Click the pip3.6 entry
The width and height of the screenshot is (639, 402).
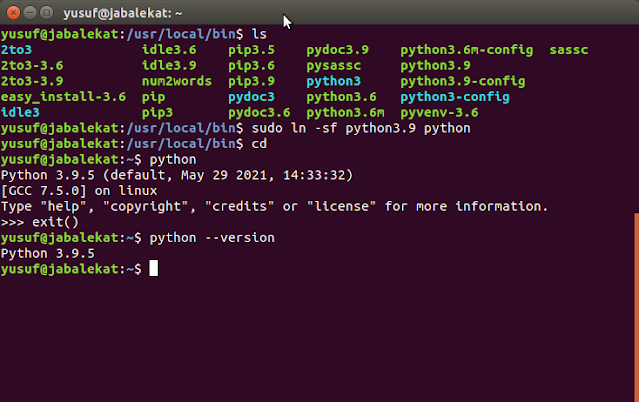tap(251, 66)
